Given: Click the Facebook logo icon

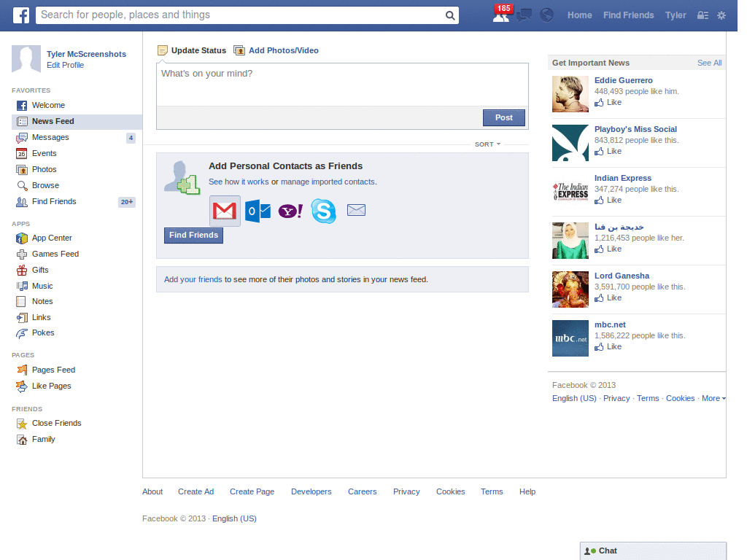Looking at the screenshot, I should tap(21, 15).
